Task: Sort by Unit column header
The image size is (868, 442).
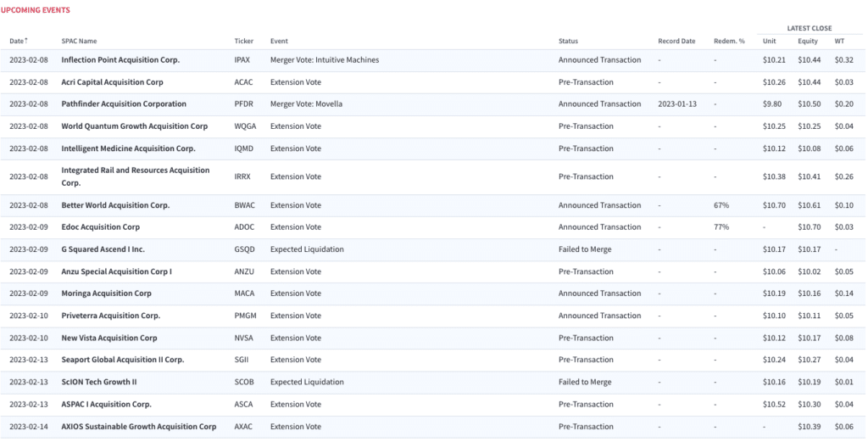Action: [770, 41]
